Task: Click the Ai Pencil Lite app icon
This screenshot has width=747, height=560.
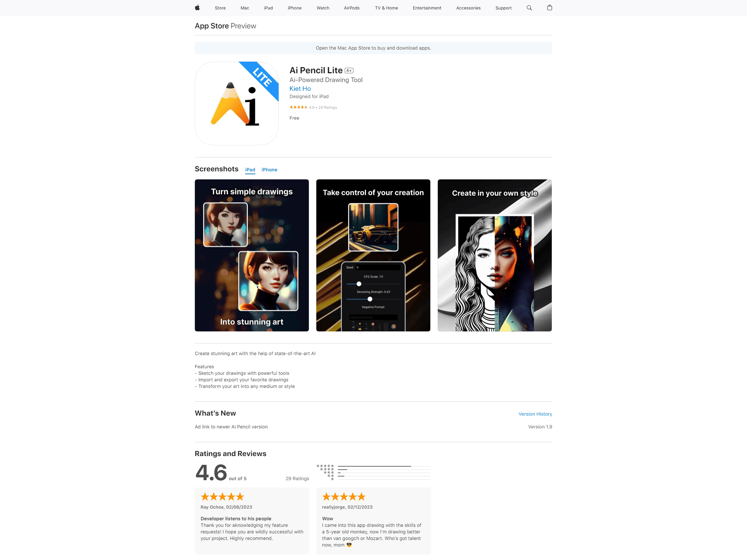Action: pos(237,104)
